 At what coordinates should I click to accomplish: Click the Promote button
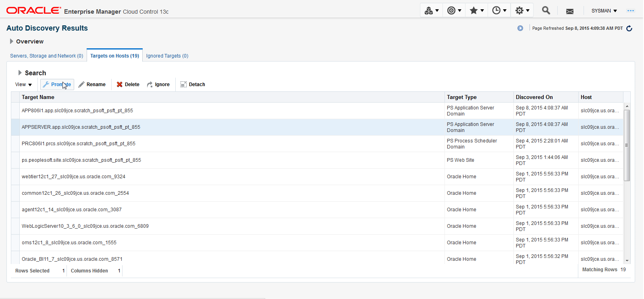(57, 85)
